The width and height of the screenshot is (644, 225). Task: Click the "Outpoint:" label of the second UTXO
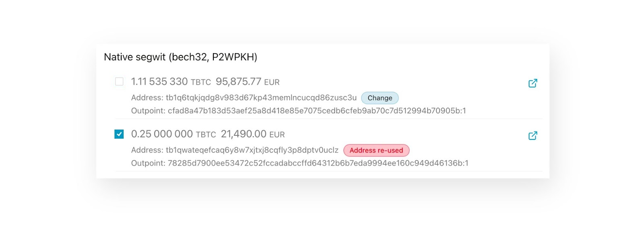pyautogui.click(x=148, y=163)
